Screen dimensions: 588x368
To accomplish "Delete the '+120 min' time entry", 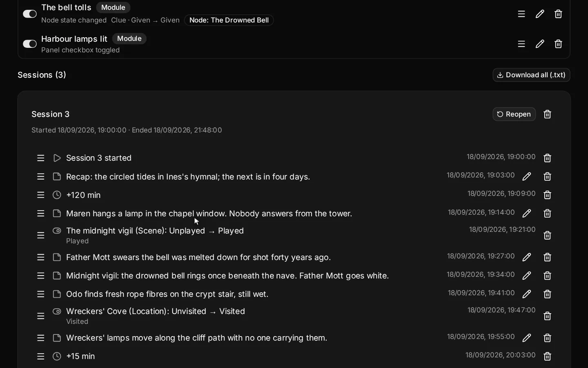I will coord(548,195).
